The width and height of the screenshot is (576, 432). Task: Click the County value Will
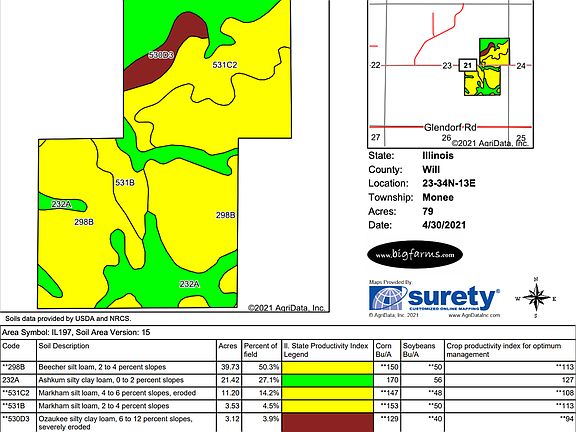point(431,170)
